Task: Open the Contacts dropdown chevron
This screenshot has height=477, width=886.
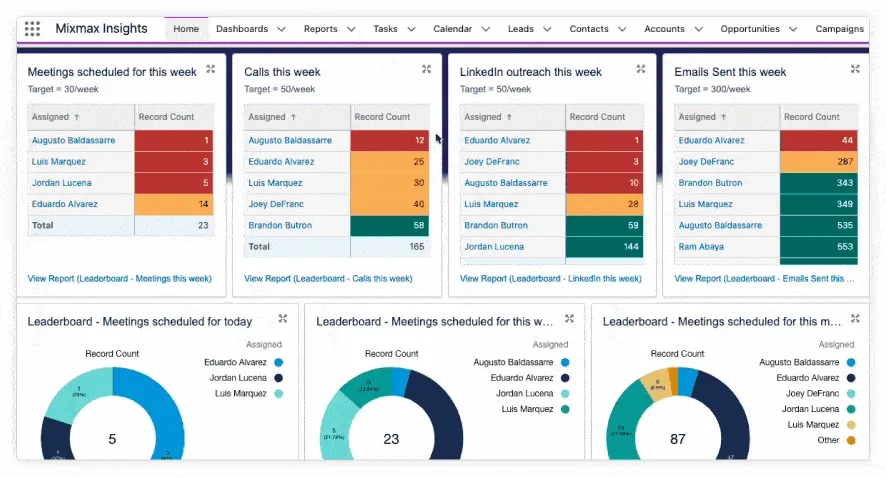Action: coord(622,29)
